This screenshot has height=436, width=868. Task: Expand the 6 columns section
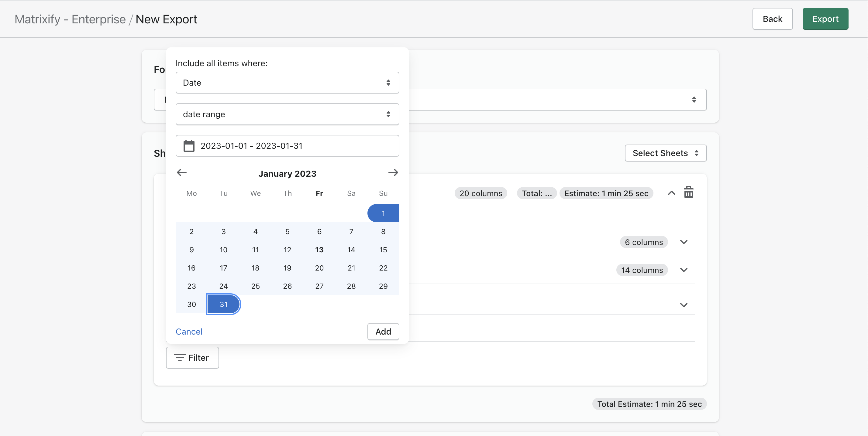point(683,242)
